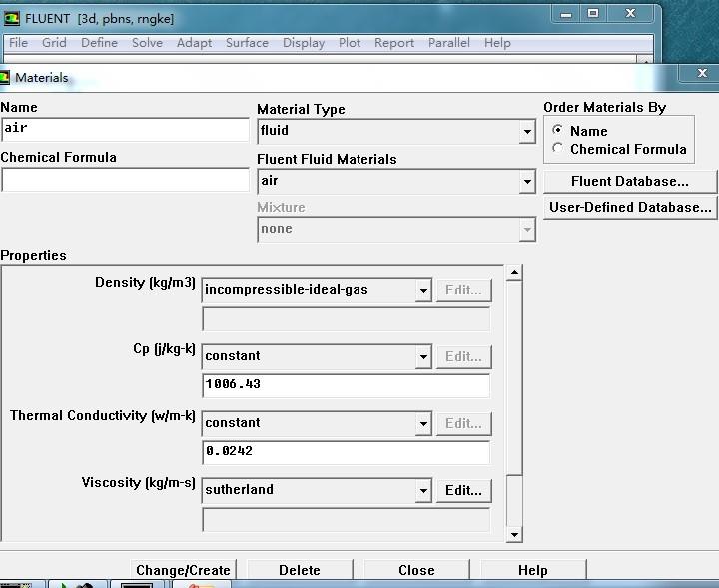Viewport: 719px width, 588px height.
Task: Open the Display menu
Action: click(304, 43)
